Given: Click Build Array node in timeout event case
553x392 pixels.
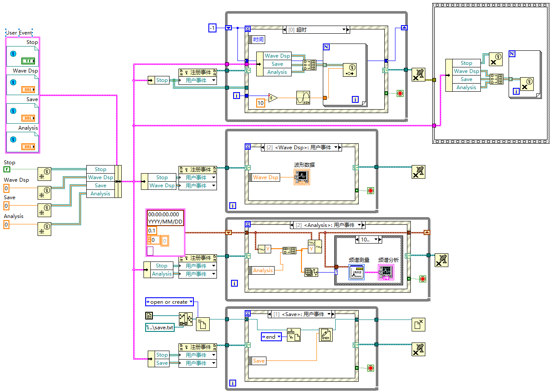Looking at the screenshot, I should (x=310, y=65).
